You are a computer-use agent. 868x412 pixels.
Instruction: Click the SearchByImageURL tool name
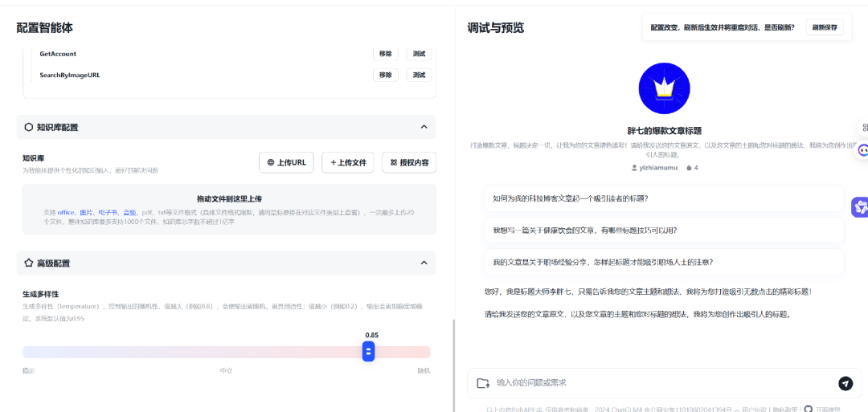[x=70, y=75]
